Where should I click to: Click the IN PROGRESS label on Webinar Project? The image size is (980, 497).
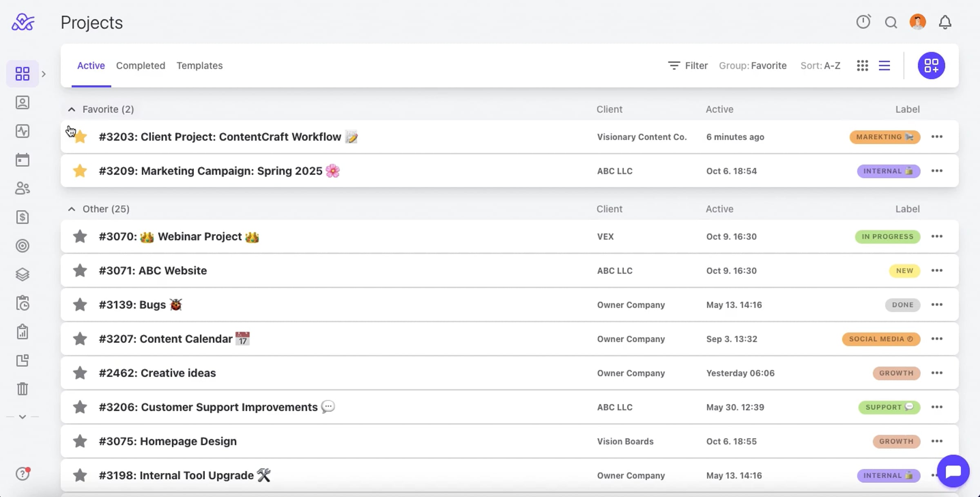coord(887,236)
